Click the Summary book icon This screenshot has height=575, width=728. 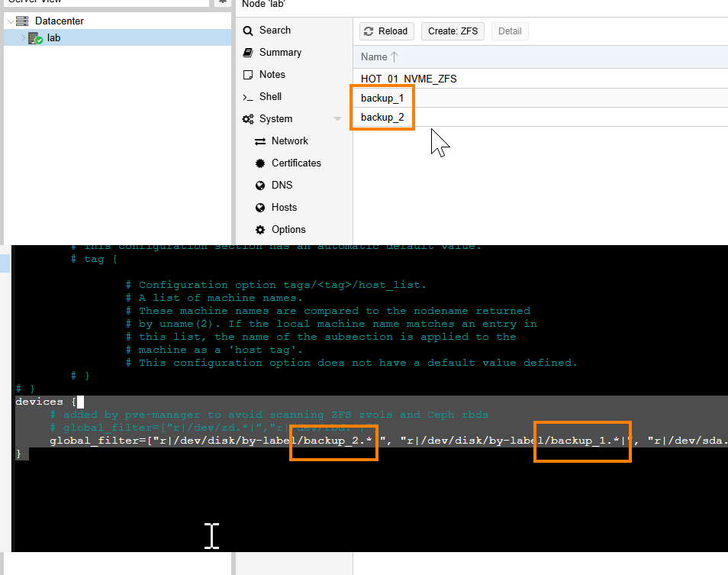pos(247,53)
